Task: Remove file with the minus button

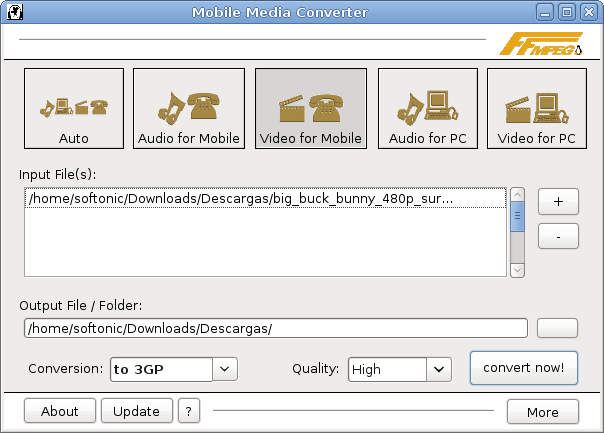Action: pyautogui.click(x=558, y=236)
